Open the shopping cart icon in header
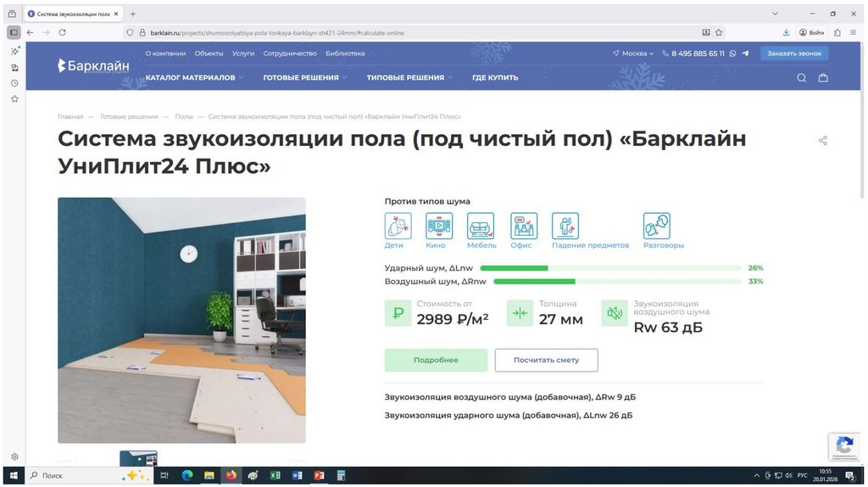Viewport: 868px width, 487px height. [823, 78]
